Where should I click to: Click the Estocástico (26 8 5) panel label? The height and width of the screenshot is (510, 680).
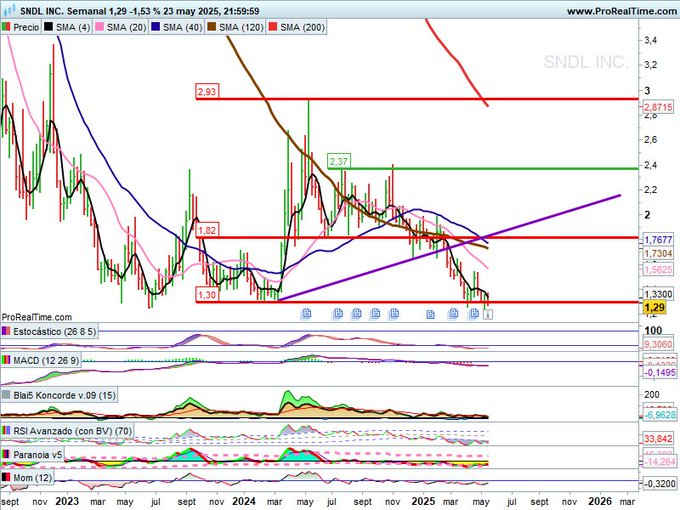click(x=55, y=332)
